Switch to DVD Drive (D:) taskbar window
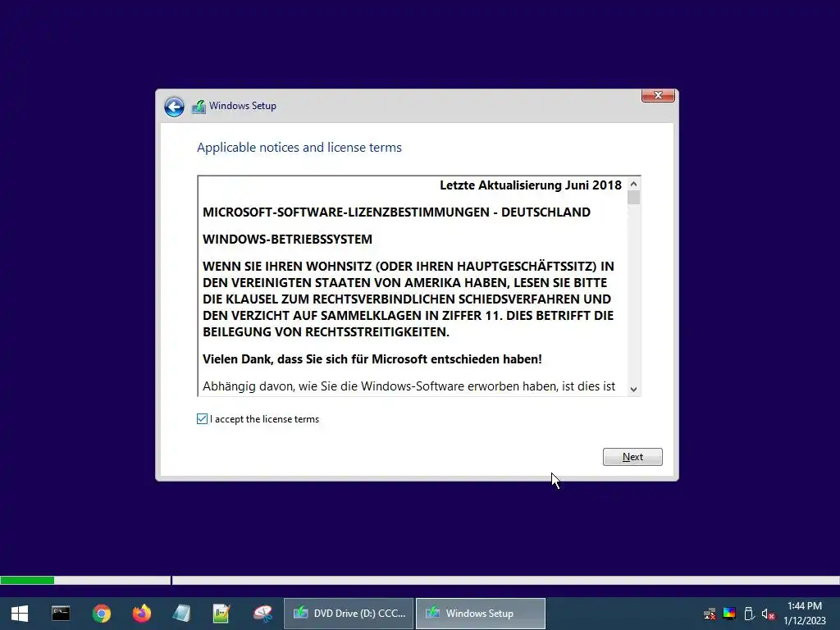The image size is (840, 630). pos(349,614)
